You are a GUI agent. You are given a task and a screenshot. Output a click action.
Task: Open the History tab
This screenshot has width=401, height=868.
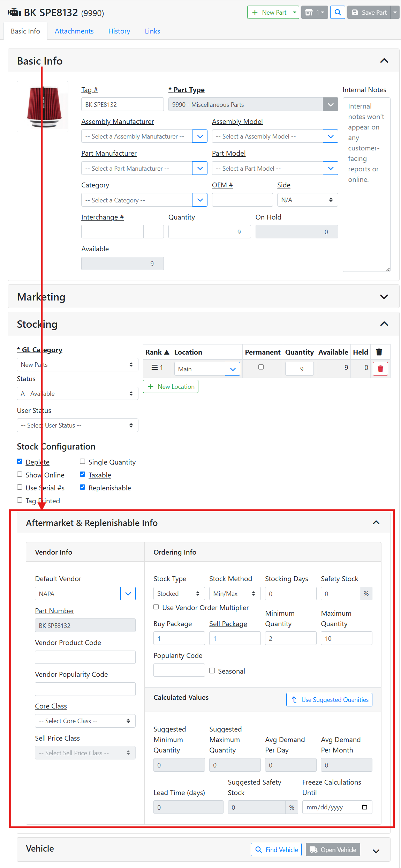pyautogui.click(x=119, y=31)
